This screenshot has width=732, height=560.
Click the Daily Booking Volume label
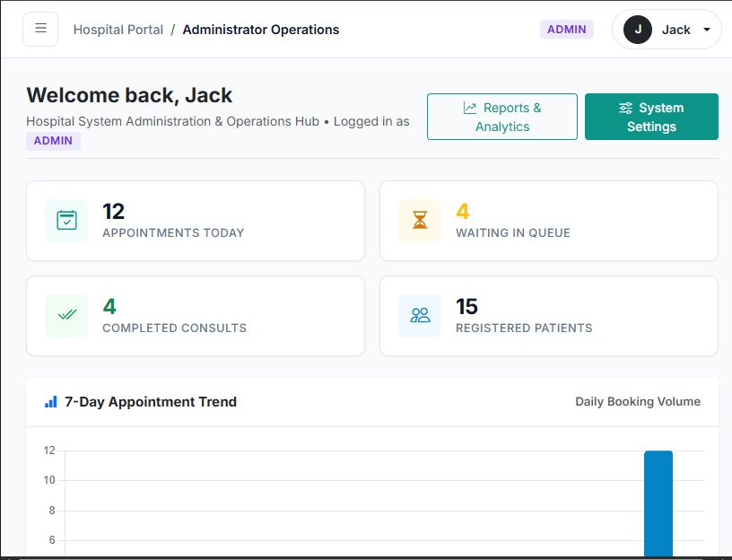tap(638, 402)
